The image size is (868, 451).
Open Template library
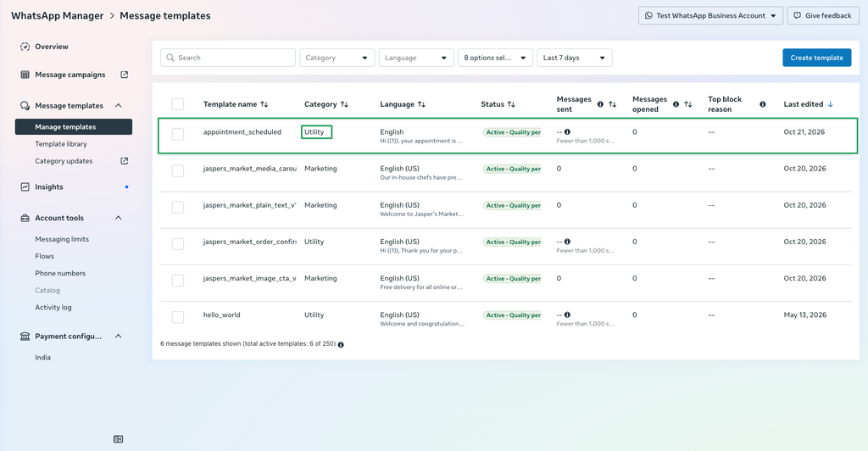61,144
